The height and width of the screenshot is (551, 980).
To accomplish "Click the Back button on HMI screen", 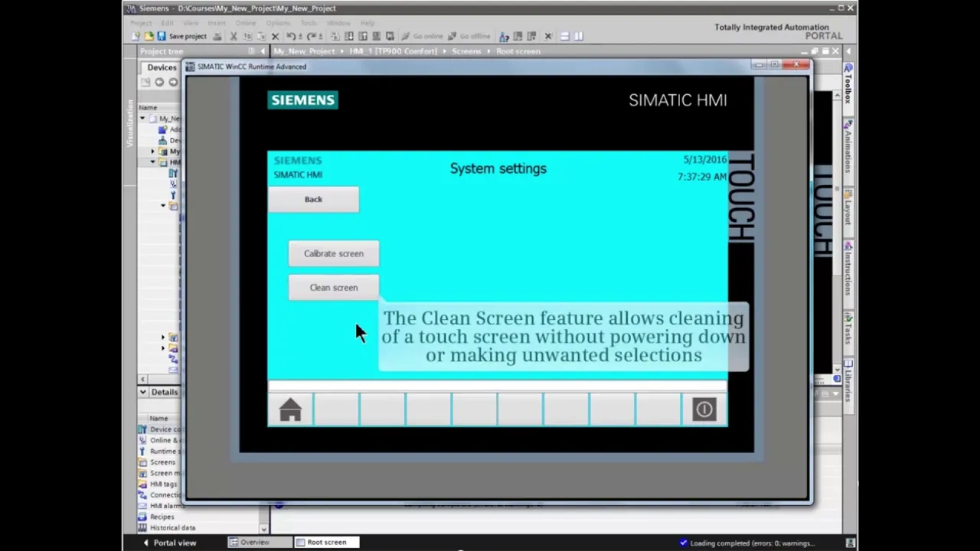I will click(313, 199).
